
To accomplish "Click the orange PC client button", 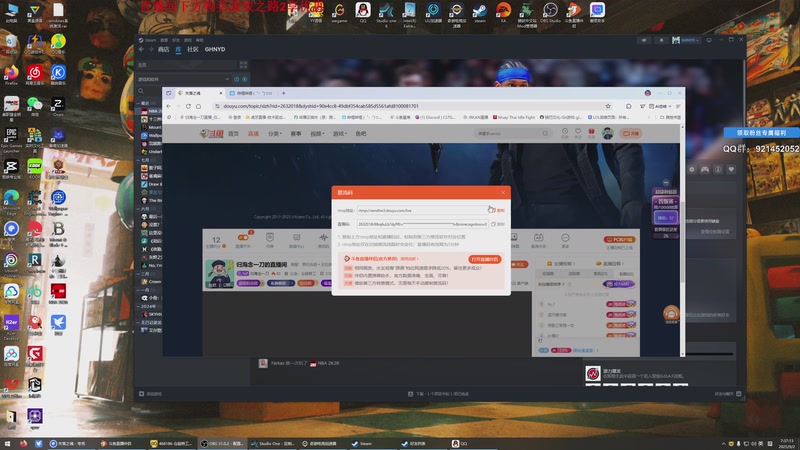I will (619, 239).
